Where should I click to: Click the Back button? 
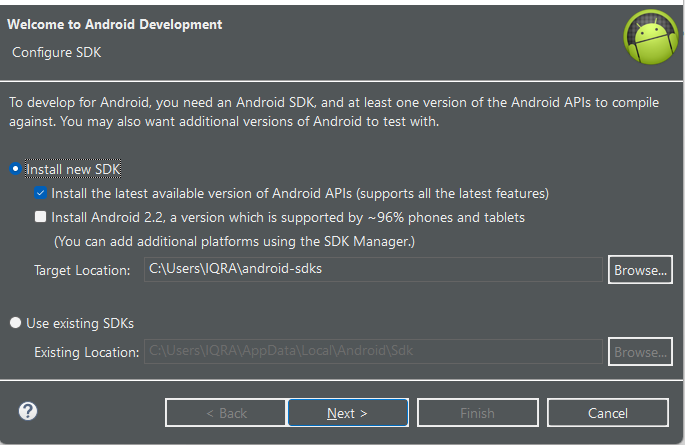pyautogui.click(x=226, y=412)
